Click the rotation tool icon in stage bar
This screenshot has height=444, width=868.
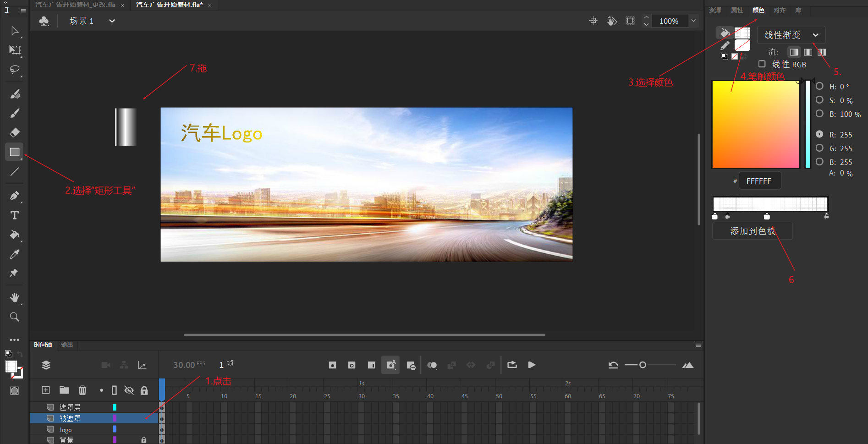pos(612,21)
